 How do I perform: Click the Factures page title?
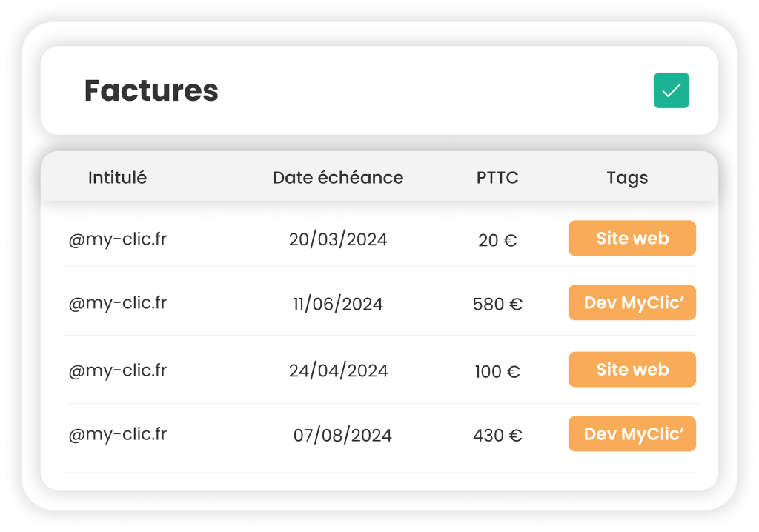pos(151,90)
